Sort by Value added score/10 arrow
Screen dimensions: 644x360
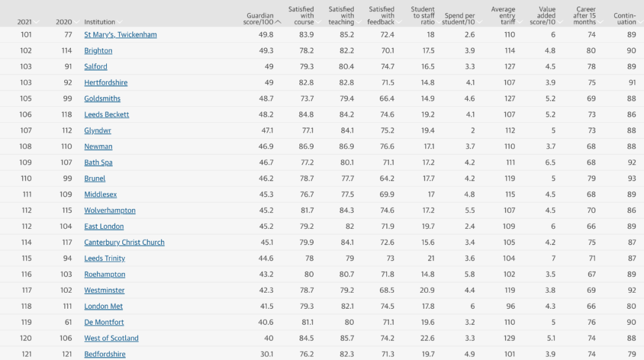tap(559, 22)
